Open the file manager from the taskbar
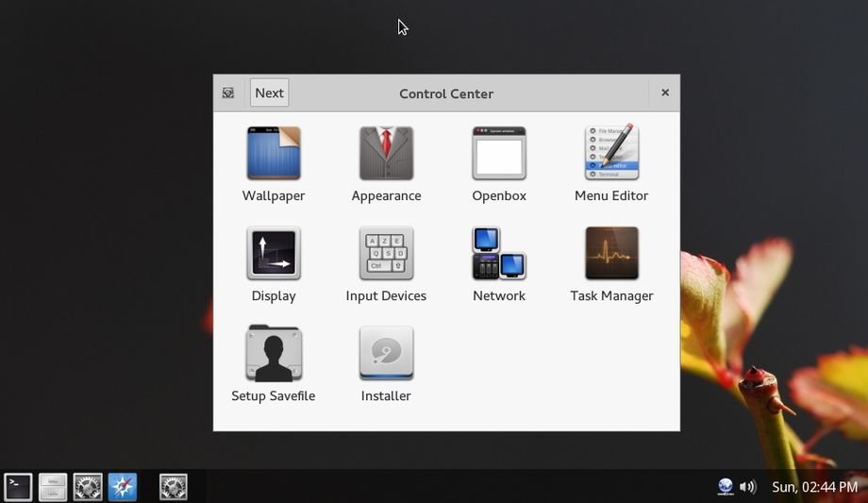Screen dimensions: 868x503 point(53,487)
